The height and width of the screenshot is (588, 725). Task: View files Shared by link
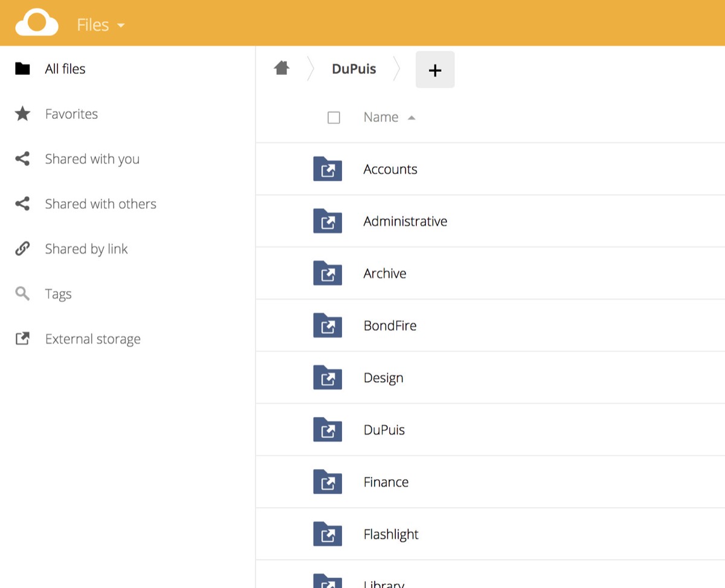pyautogui.click(x=86, y=249)
